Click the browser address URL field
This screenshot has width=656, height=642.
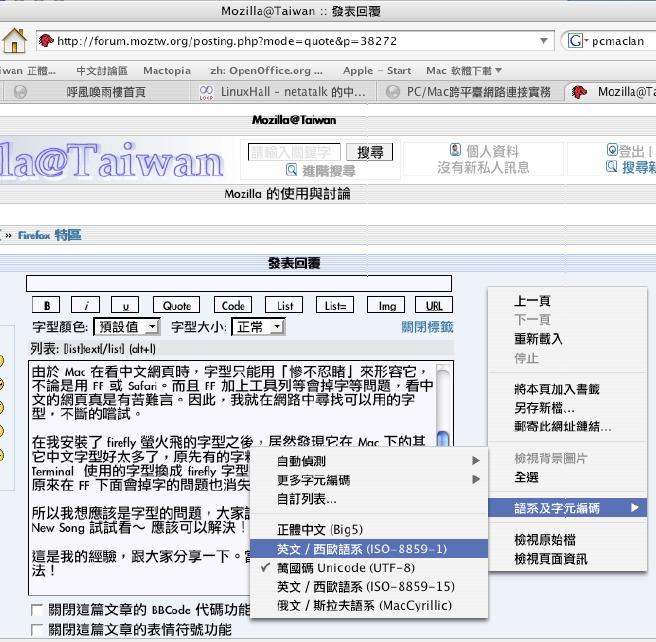(295, 41)
